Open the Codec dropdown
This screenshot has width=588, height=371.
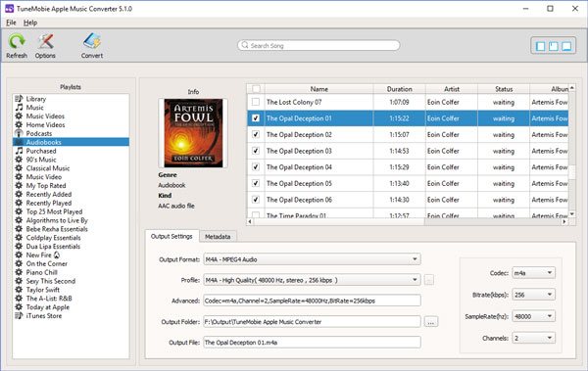(534, 273)
